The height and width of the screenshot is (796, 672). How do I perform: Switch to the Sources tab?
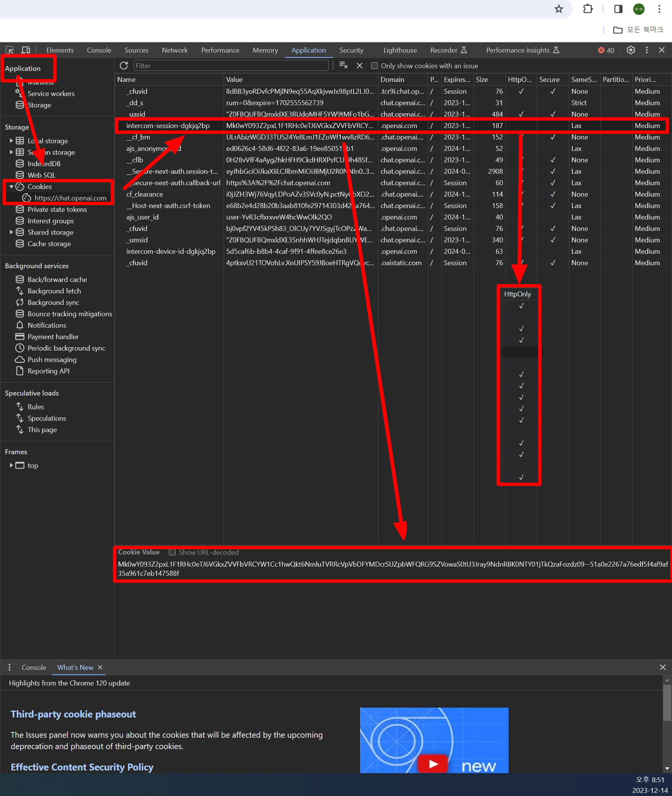136,50
